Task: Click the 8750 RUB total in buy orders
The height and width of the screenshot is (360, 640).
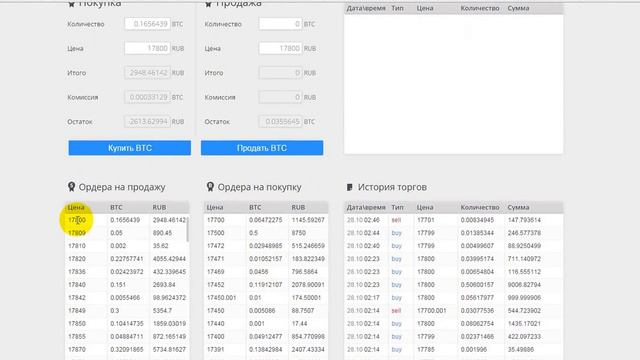Action: pos(299,233)
